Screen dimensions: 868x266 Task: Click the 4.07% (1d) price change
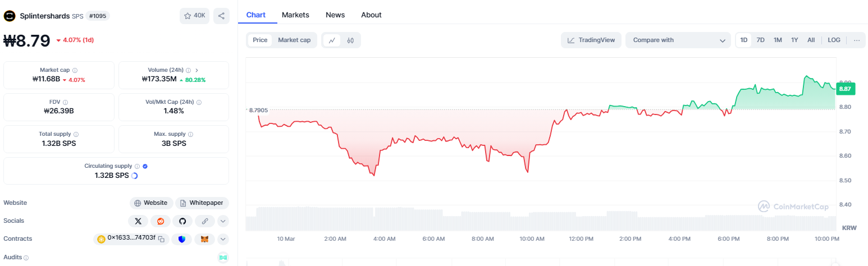coord(75,40)
